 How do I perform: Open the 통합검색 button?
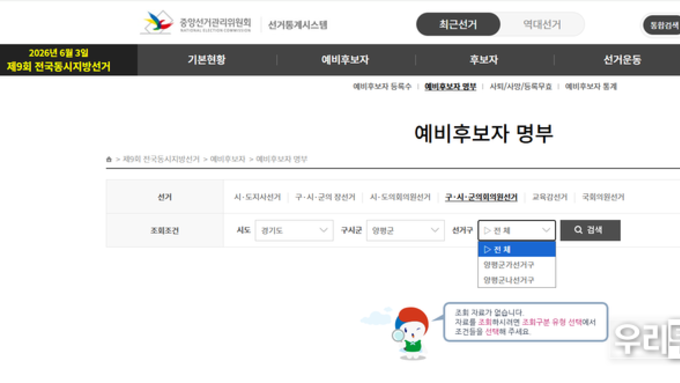(663, 25)
